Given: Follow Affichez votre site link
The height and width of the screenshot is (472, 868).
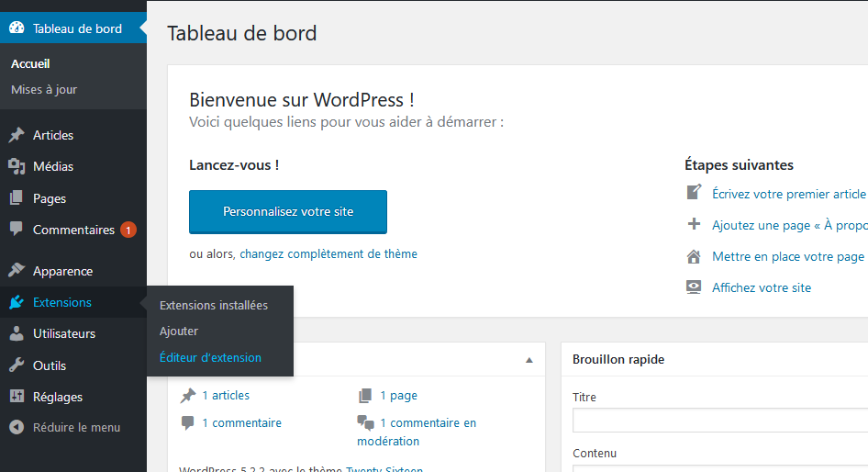Looking at the screenshot, I should [762, 287].
